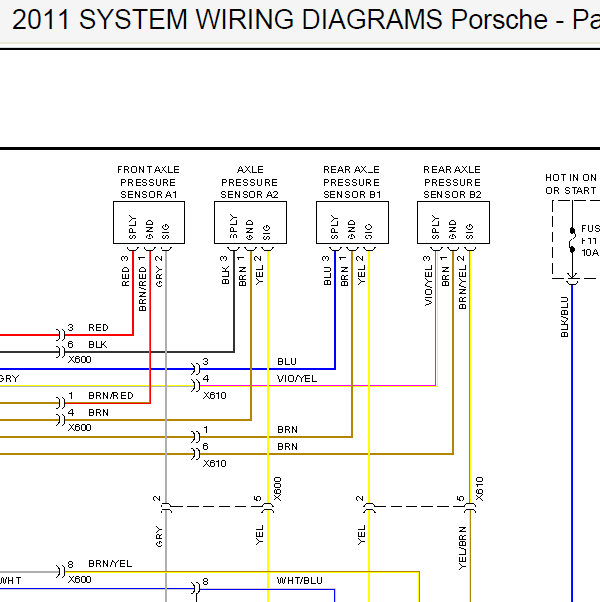The height and width of the screenshot is (602, 600).
Task: Click vertical "X610" label beside pin 5
Action: 479,489
